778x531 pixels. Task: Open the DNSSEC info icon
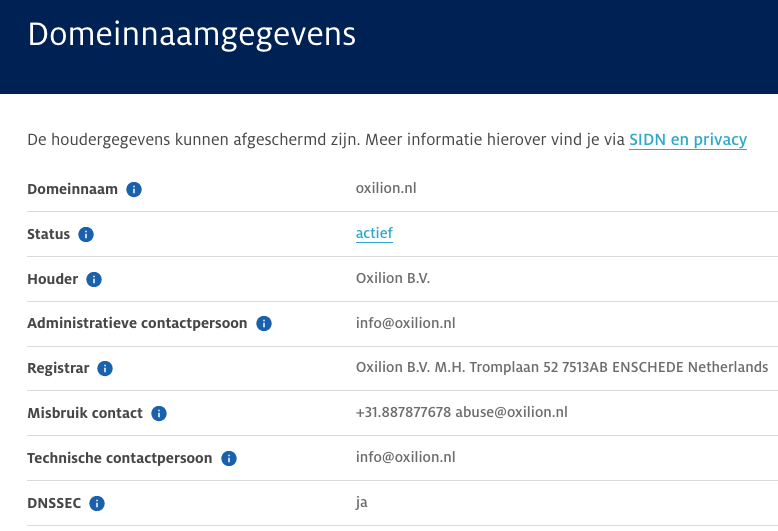pos(97,503)
